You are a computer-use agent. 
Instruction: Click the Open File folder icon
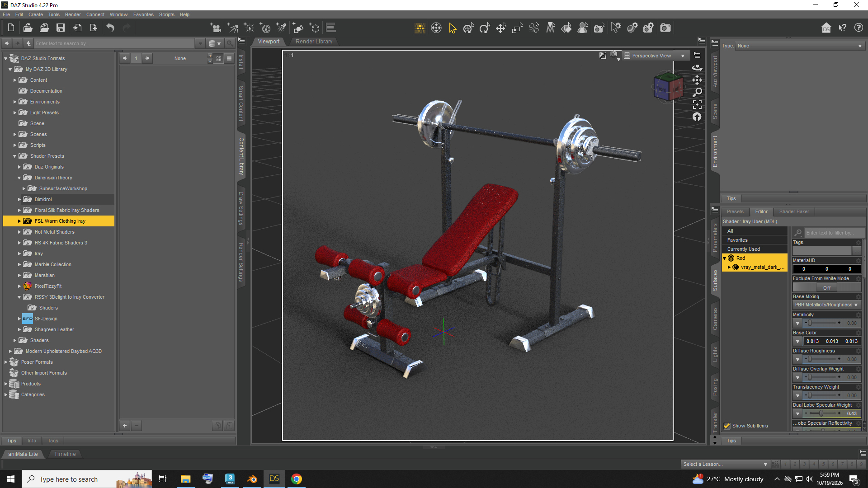click(28, 28)
